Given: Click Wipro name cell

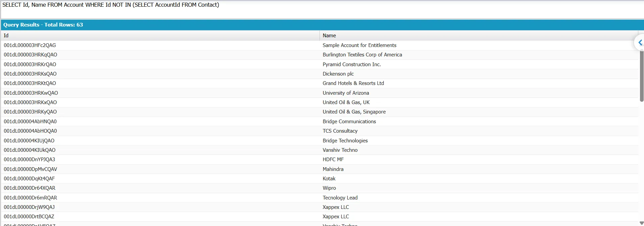Looking at the screenshot, I should 330,188.
